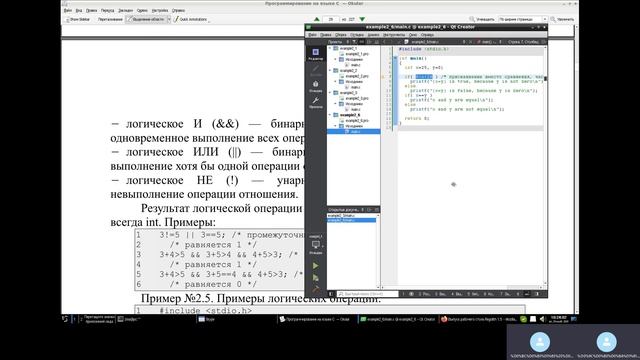Image resolution: width=640 pixels, height=360 pixels.
Task: Click the Quick Annotations tool in Okular
Action: pos(191,19)
